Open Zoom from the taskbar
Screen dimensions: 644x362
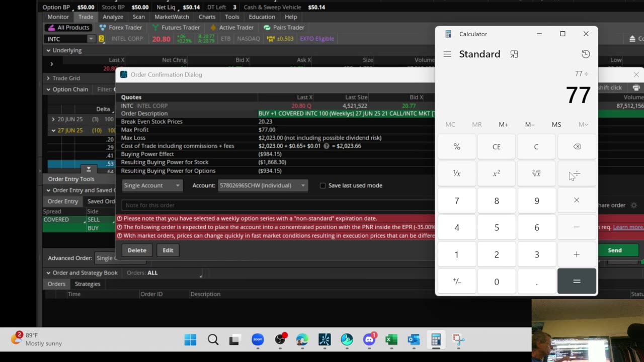click(258, 340)
